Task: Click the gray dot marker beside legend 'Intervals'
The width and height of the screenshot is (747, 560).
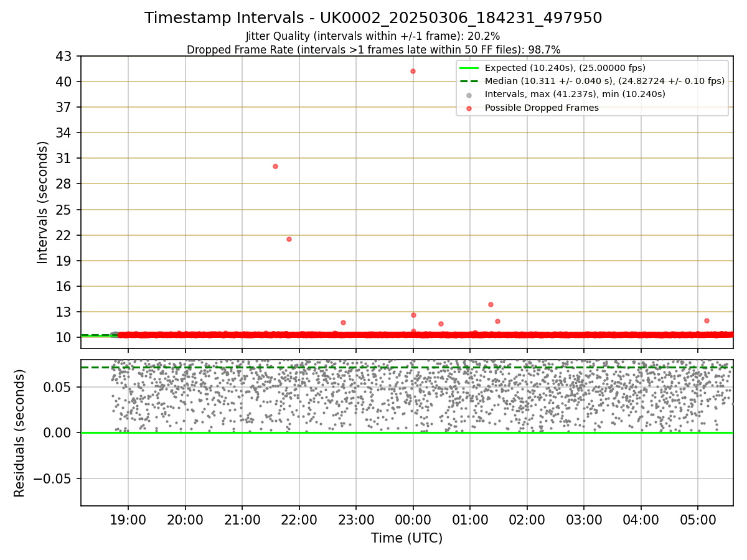Action: pos(469,95)
